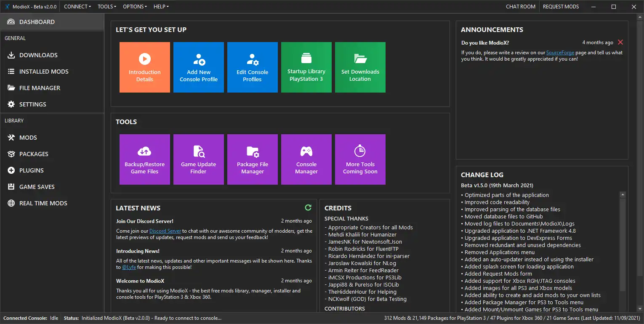Open the Set Downloads Location tile
Screen dimensions: 644x324
point(360,67)
